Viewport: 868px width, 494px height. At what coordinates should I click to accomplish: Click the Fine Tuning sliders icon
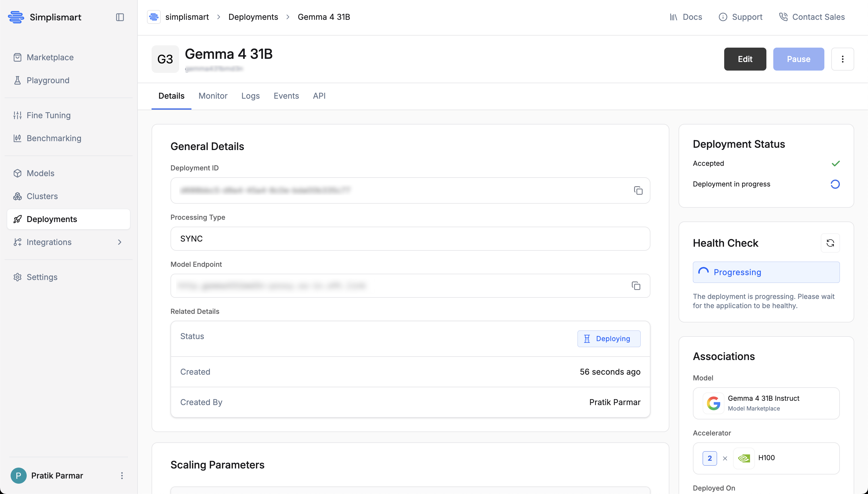17,115
